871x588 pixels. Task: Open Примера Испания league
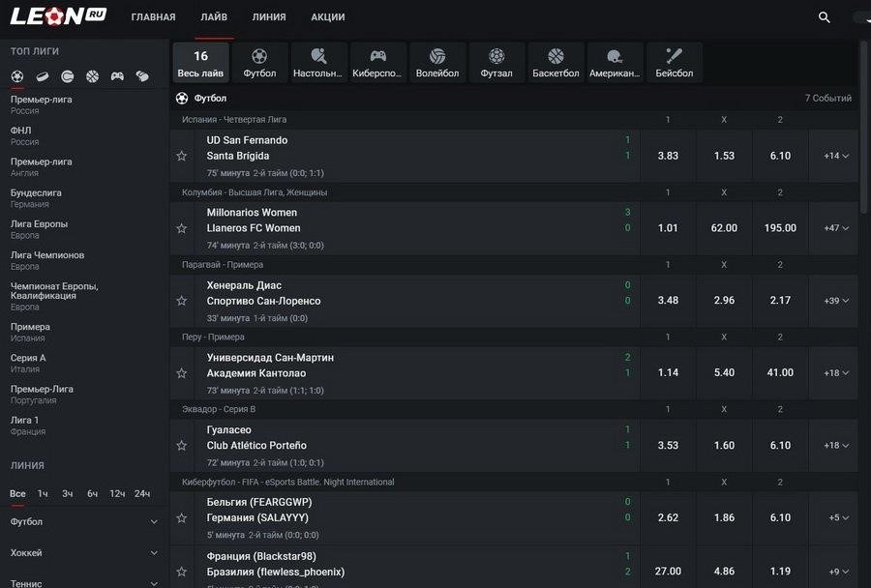(30, 332)
